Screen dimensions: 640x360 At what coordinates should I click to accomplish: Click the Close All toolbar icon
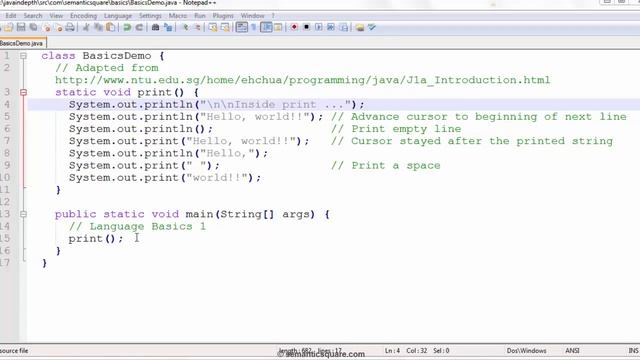(x=58, y=27)
